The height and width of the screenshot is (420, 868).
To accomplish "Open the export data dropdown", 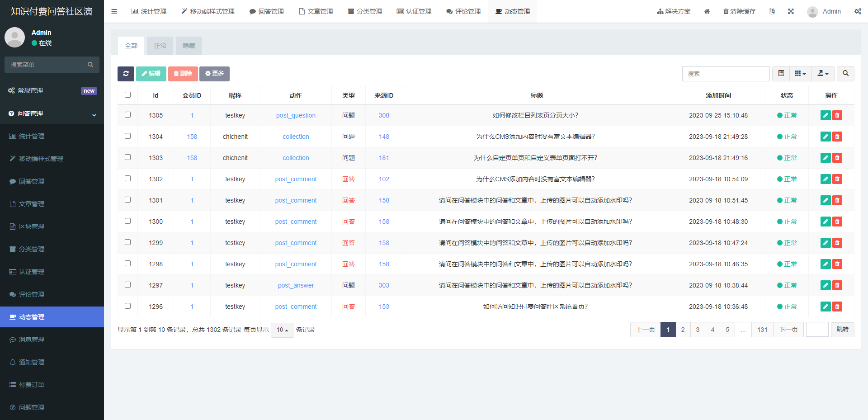I will point(823,74).
